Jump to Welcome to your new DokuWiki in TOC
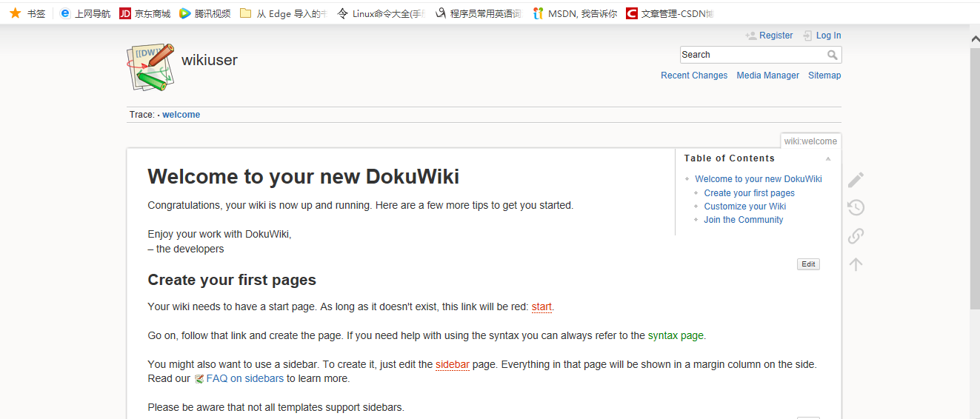Viewport: 980px width, 419px height. click(759, 179)
